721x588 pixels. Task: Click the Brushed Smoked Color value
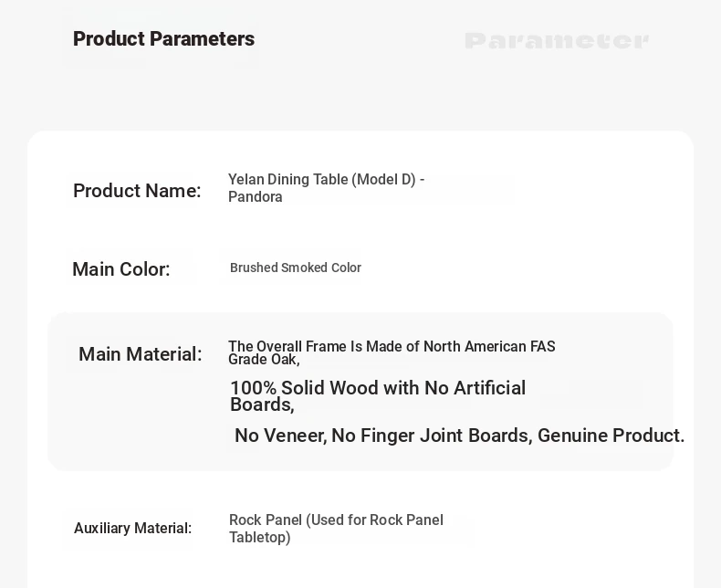296,268
